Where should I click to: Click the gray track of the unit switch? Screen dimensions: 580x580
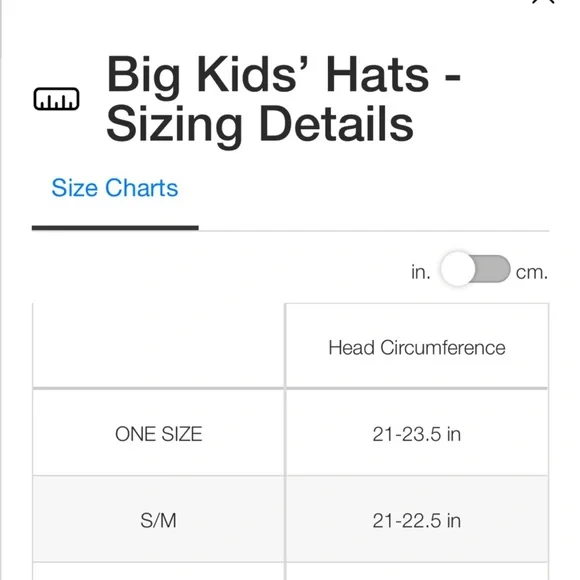[x=492, y=269]
